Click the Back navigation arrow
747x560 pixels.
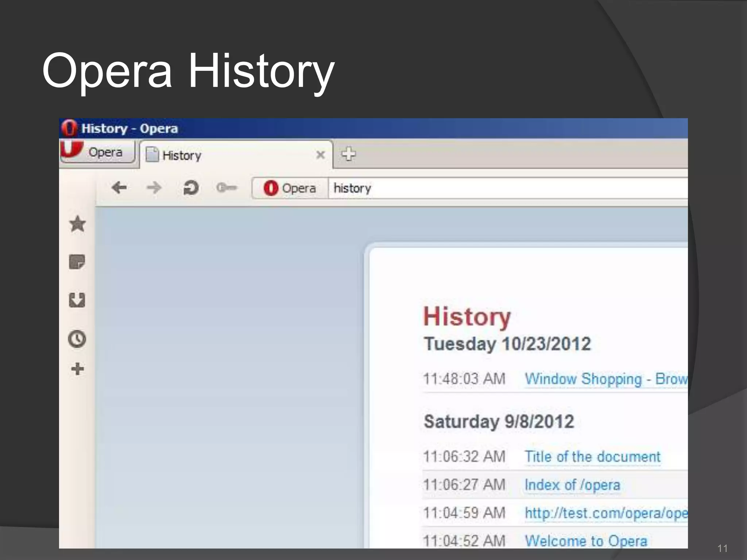119,188
